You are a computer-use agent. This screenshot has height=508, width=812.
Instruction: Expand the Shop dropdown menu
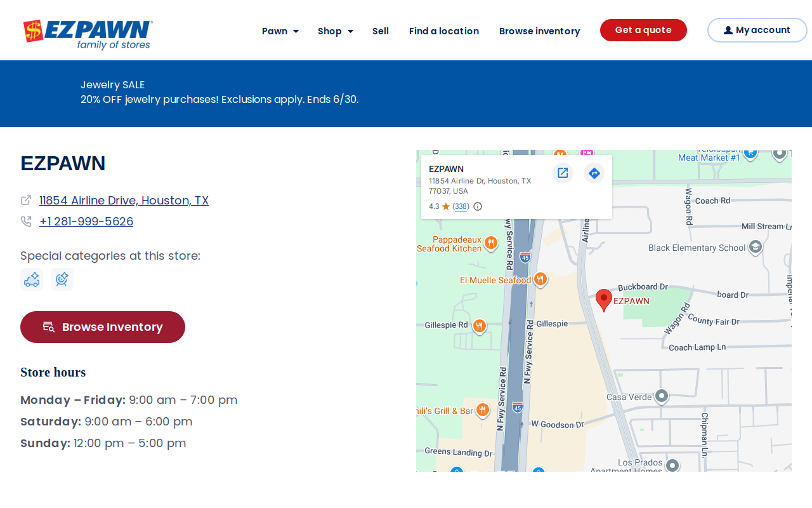(x=336, y=31)
